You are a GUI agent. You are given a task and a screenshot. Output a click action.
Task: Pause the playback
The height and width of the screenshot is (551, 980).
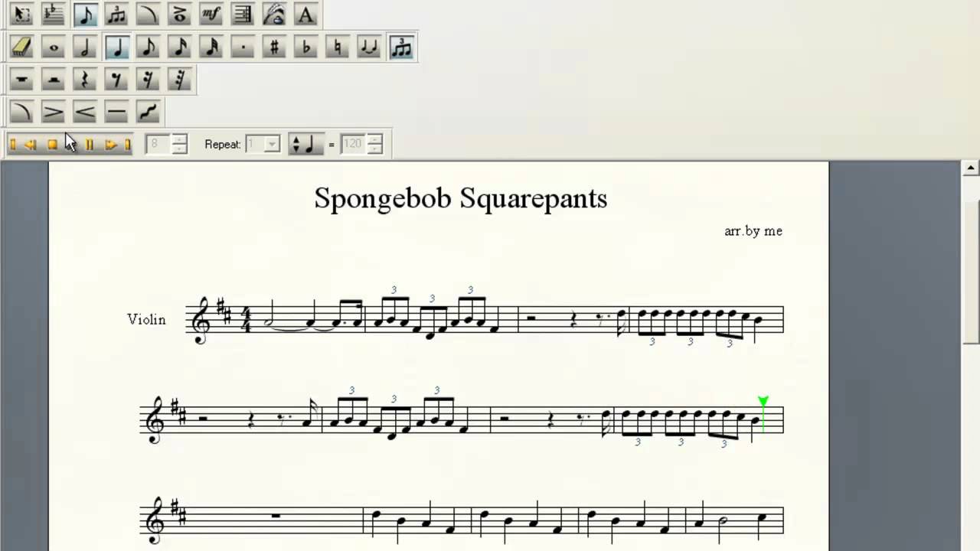pyautogui.click(x=89, y=145)
